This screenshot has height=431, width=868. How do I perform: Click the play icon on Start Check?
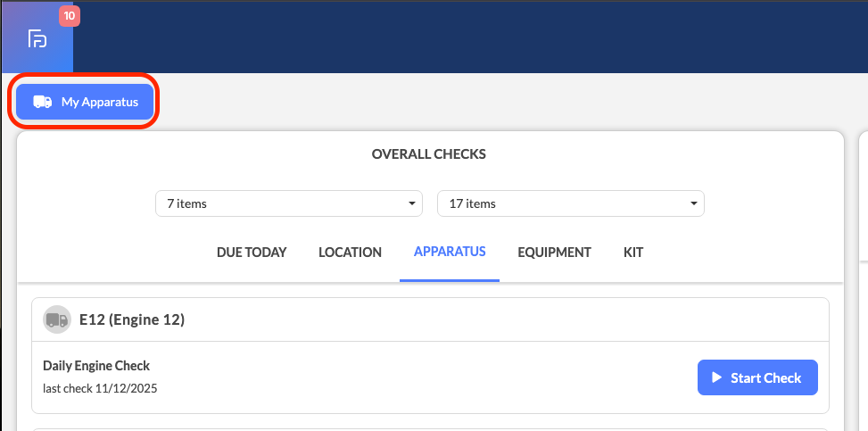click(x=716, y=377)
